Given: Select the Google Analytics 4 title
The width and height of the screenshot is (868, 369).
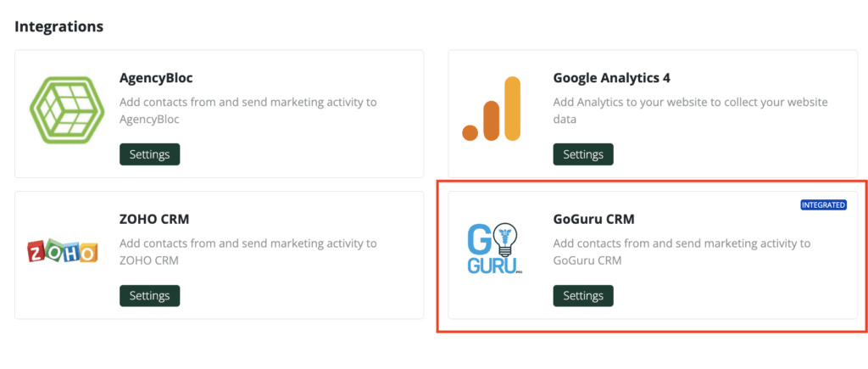Looking at the screenshot, I should click(x=612, y=78).
